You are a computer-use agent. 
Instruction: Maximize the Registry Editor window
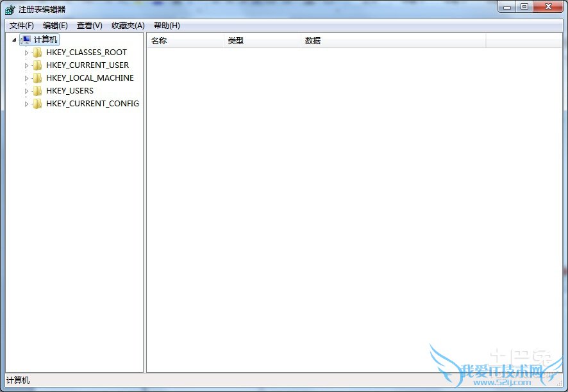coord(524,6)
